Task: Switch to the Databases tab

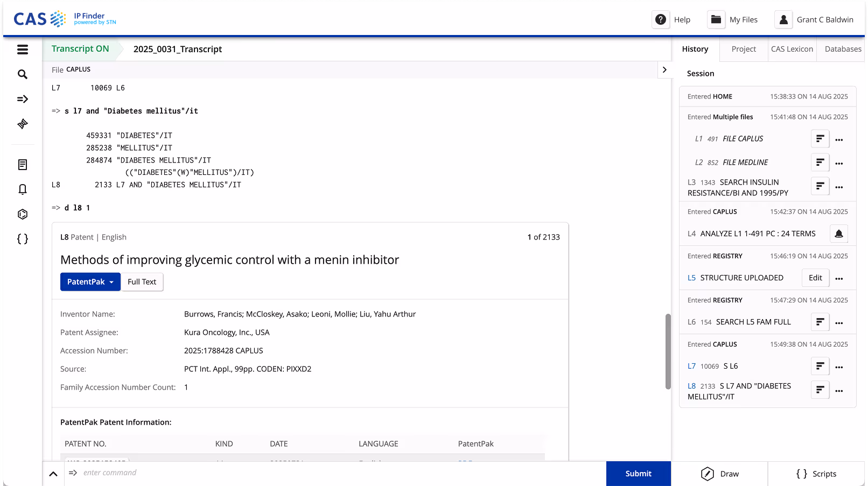Action: [x=843, y=49]
